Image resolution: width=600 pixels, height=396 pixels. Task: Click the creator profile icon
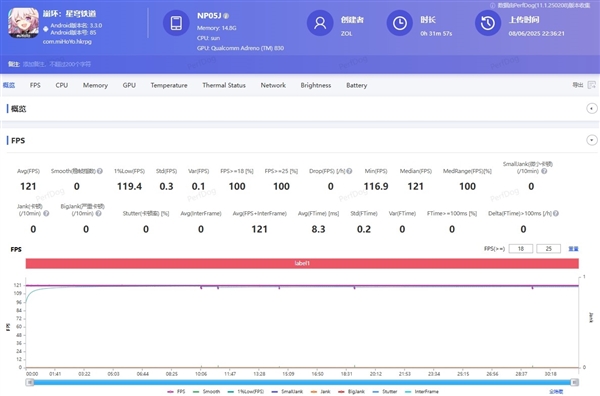pos(320,23)
